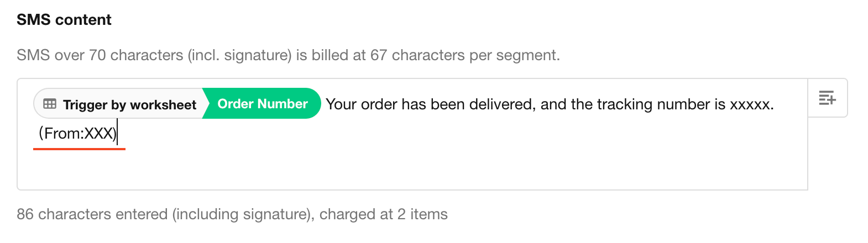
Task: Click the insert dynamic field icon
Action: tap(827, 98)
